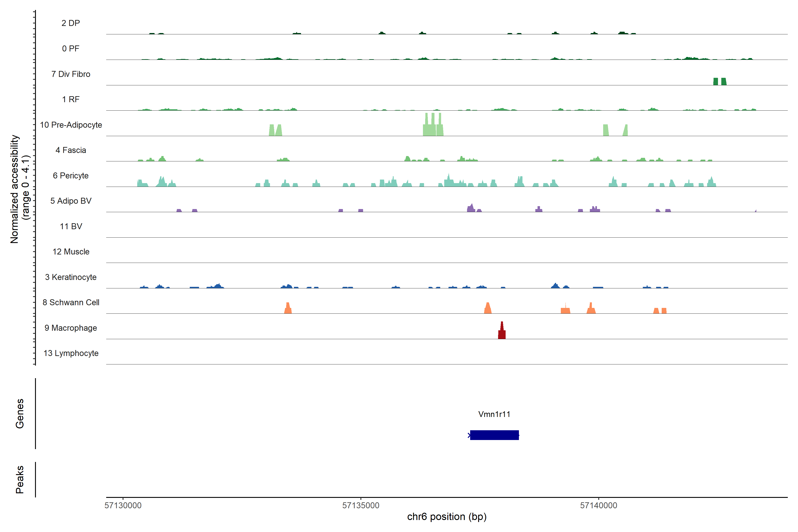798x532 pixels.
Task: Click the 57130000 axis tick label
Action: tap(123, 505)
